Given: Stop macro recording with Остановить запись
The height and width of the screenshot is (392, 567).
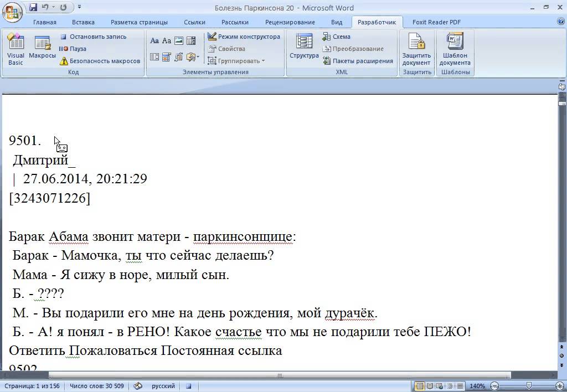Looking at the screenshot, I should (x=93, y=37).
